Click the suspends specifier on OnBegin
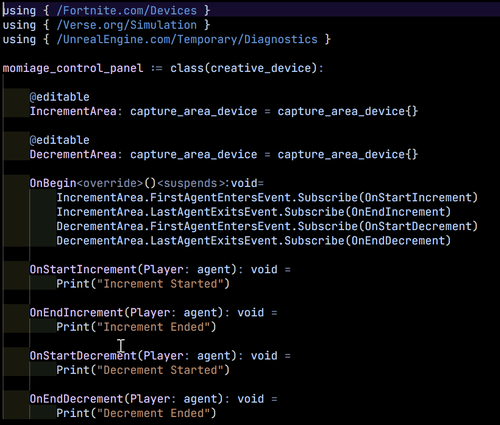 pos(191,183)
